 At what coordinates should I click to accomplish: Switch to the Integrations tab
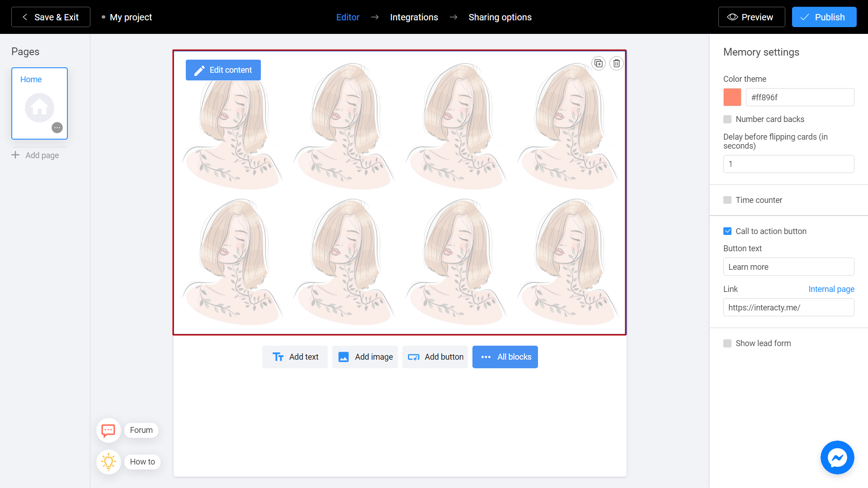pos(414,17)
